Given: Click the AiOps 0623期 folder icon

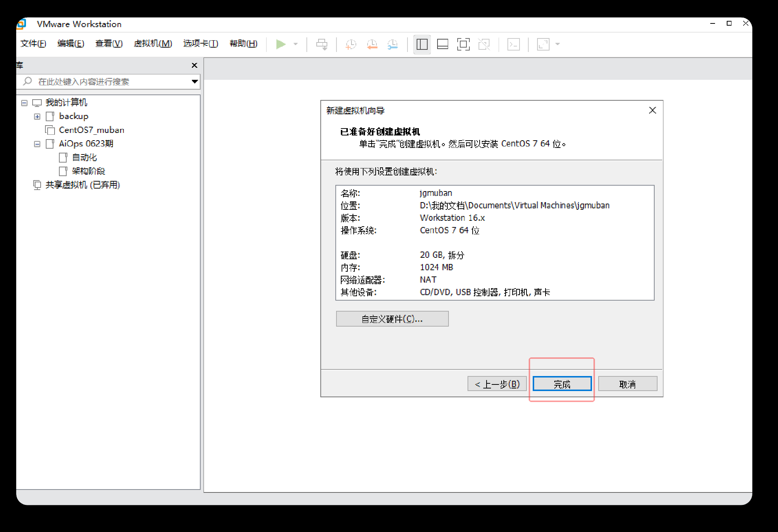Looking at the screenshot, I should (x=50, y=144).
